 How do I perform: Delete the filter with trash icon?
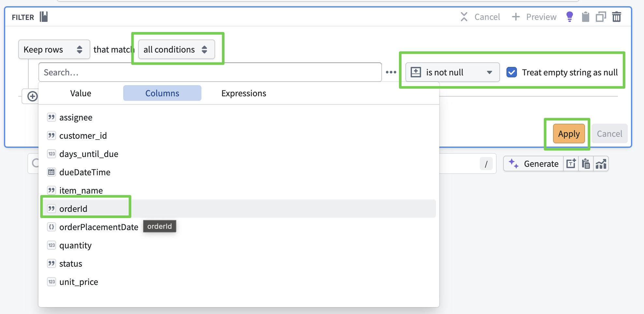pos(617,17)
